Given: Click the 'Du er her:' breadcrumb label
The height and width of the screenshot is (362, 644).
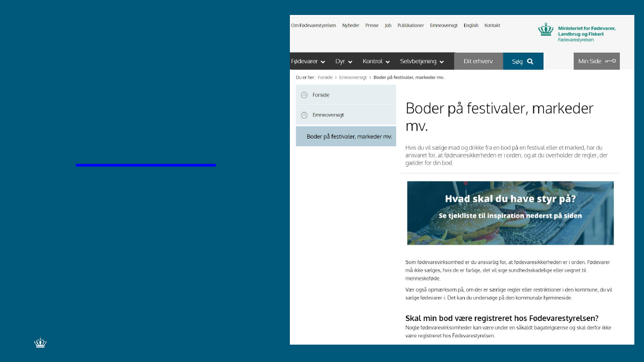Looking at the screenshot, I should click(x=305, y=77).
